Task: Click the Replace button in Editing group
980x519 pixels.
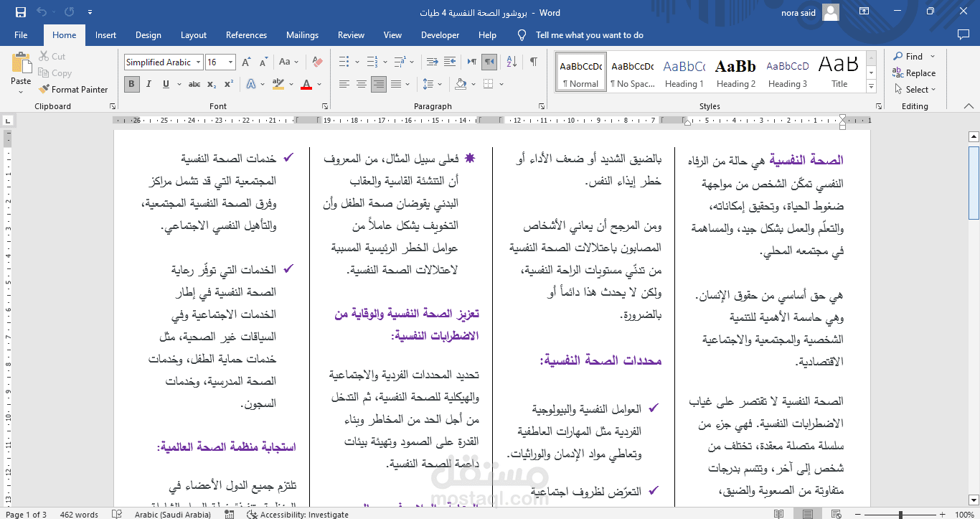Action: click(914, 73)
